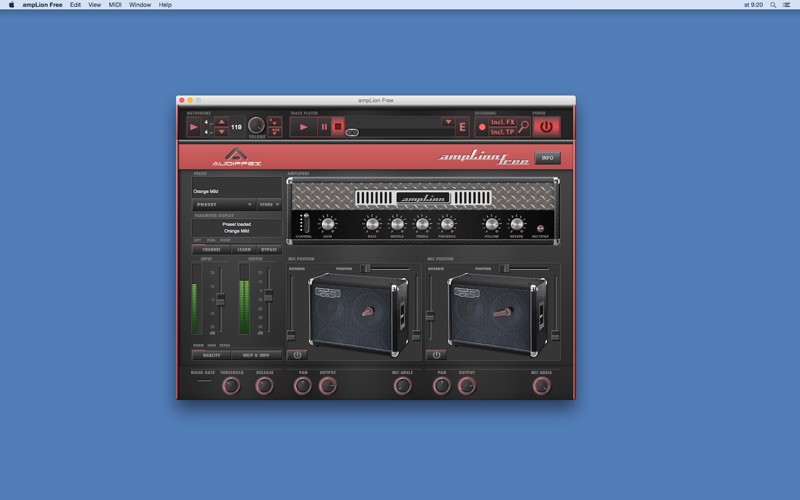
Task: Start the metronome with its play button
Action: [193, 127]
